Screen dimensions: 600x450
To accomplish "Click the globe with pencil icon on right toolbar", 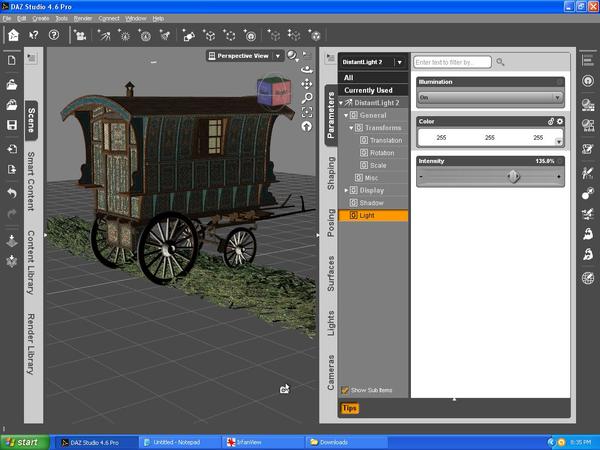I will (588, 278).
